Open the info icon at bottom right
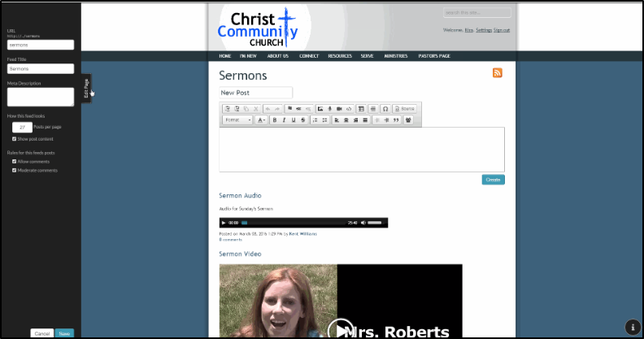Image resolution: width=644 pixels, height=339 pixels. click(x=632, y=326)
